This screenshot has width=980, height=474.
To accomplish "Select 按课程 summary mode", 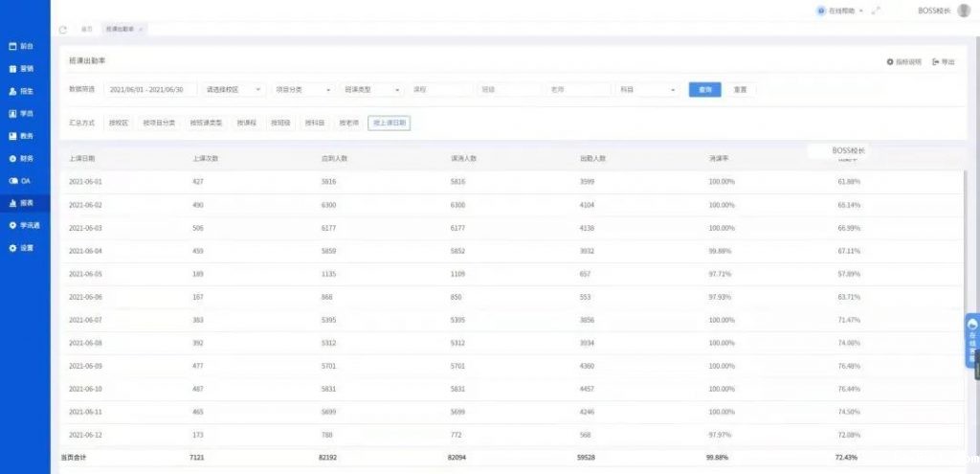I will 248,123.
